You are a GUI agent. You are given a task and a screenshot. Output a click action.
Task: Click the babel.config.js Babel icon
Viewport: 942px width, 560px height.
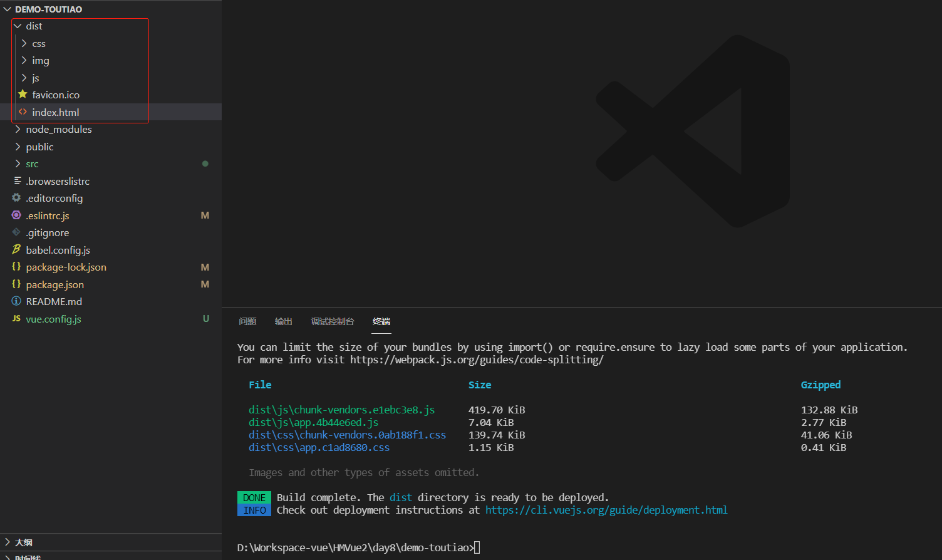tap(17, 250)
